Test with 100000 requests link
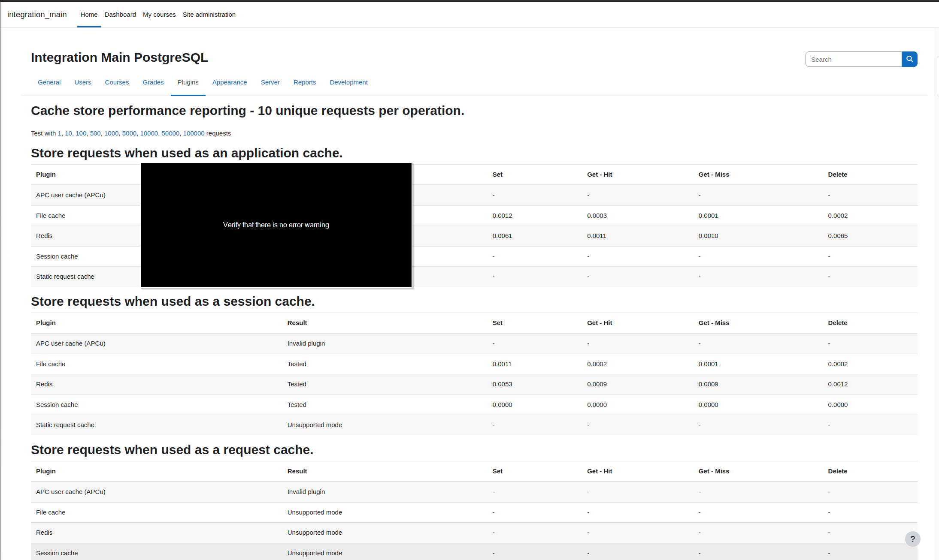Viewport: 939px width, 560px height. point(194,133)
